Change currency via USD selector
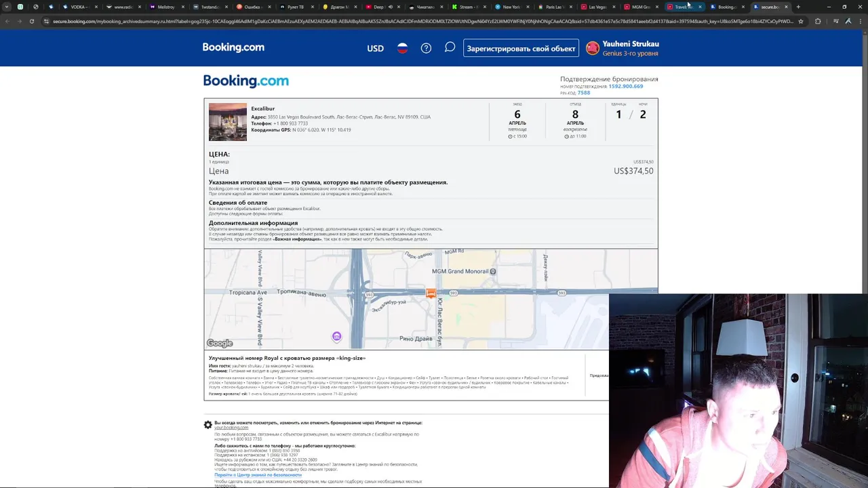The height and width of the screenshot is (488, 868). tap(375, 48)
